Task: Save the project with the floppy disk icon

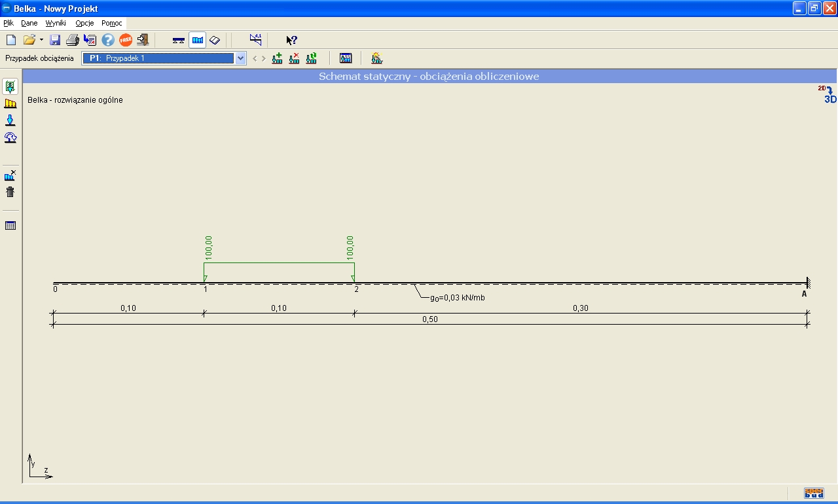Action: pyautogui.click(x=55, y=40)
